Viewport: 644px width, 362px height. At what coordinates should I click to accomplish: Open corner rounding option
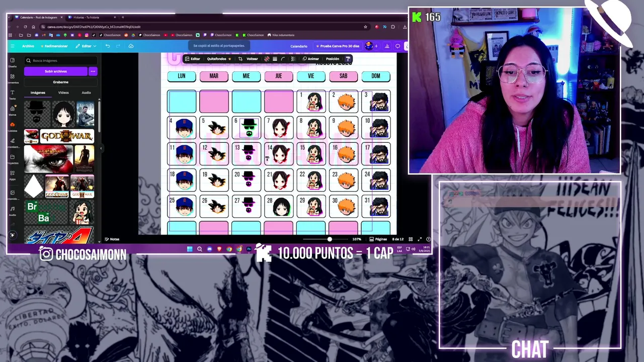click(283, 59)
